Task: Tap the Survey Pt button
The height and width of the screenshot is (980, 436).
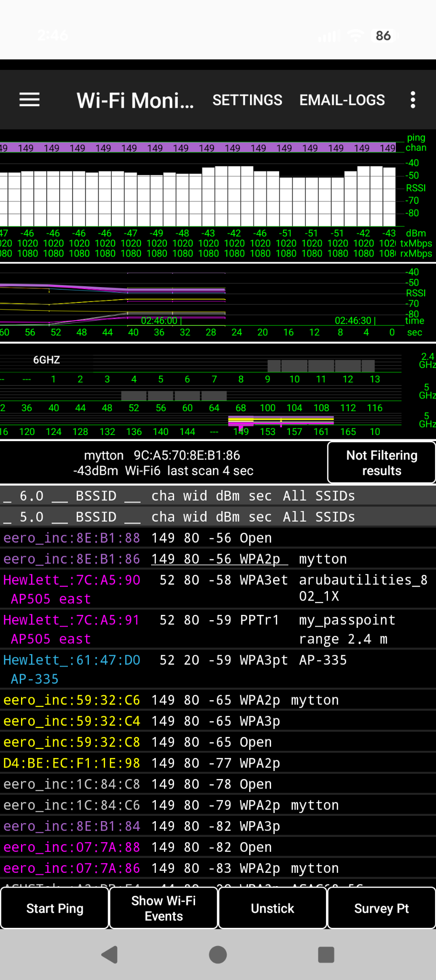Action: tap(381, 908)
